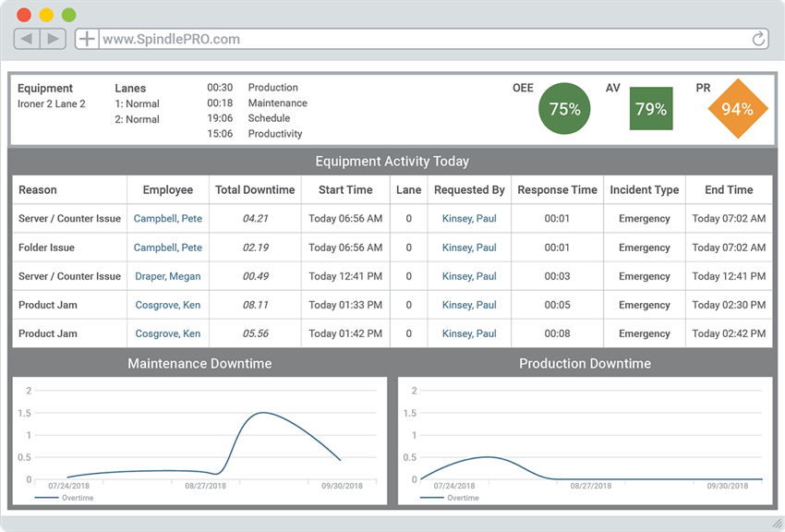
Task: Open a new tab with plus icon
Action: [x=86, y=39]
